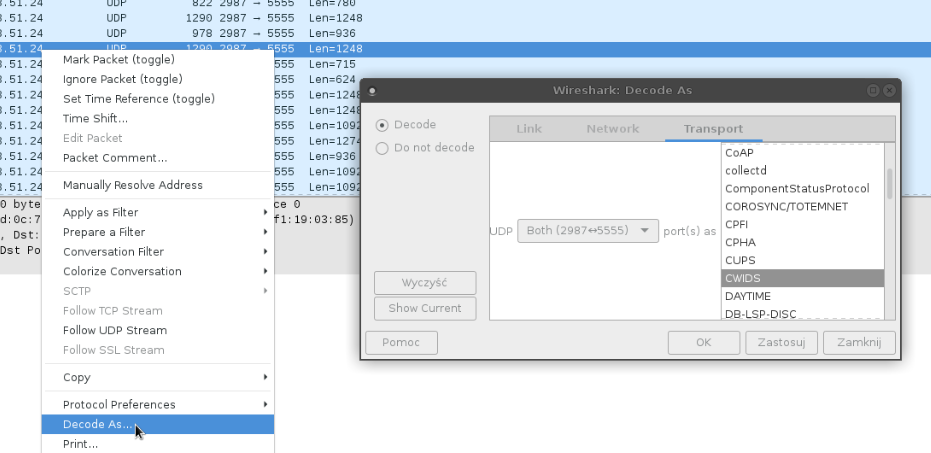Expand the Apply as Filter submenu
The width and height of the screenshot is (931, 453).
157,212
